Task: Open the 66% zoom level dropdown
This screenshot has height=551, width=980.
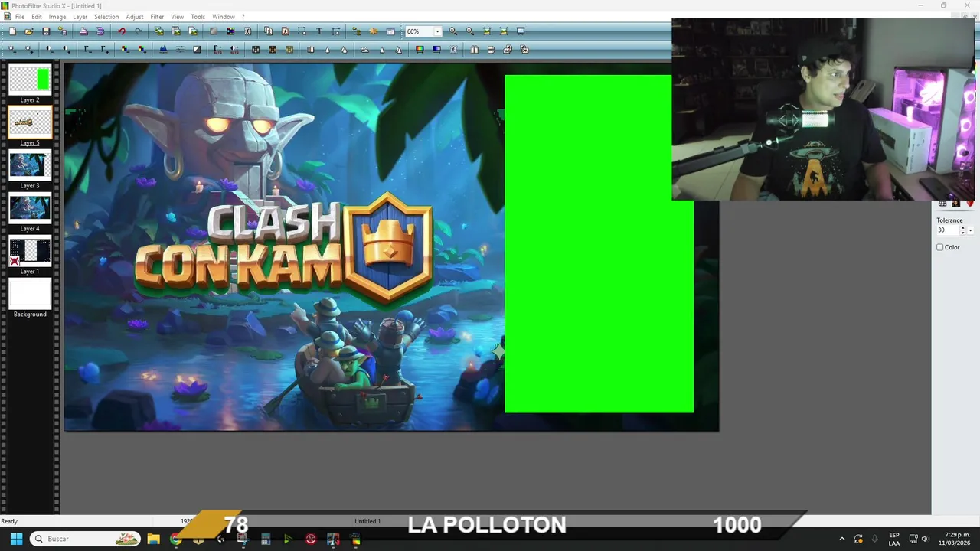Action: pyautogui.click(x=437, y=31)
